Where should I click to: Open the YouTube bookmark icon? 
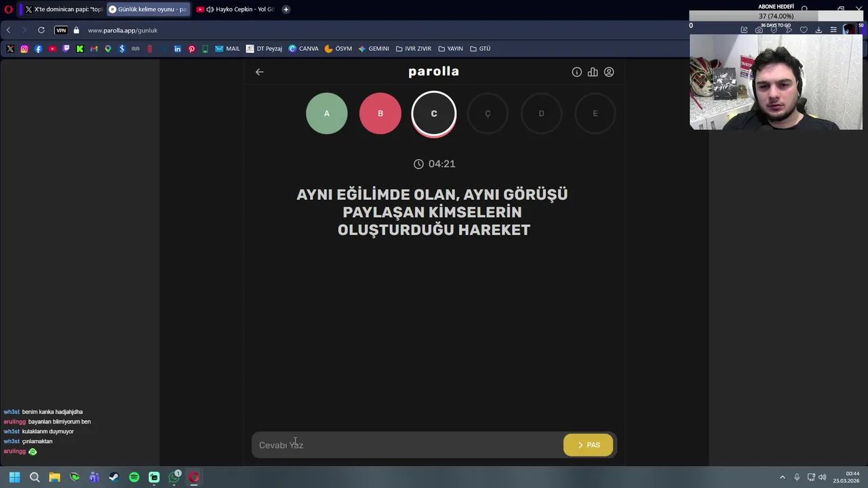tap(52, 49)
